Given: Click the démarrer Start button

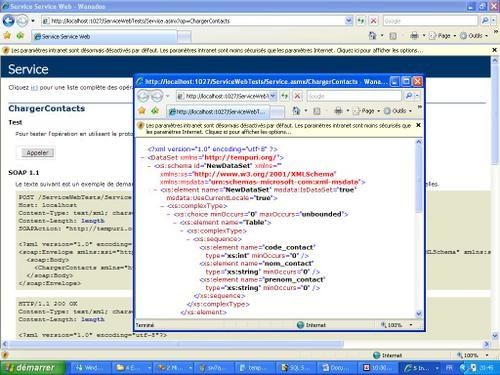Looking at the screenshot, I should [x=32, y=368].
